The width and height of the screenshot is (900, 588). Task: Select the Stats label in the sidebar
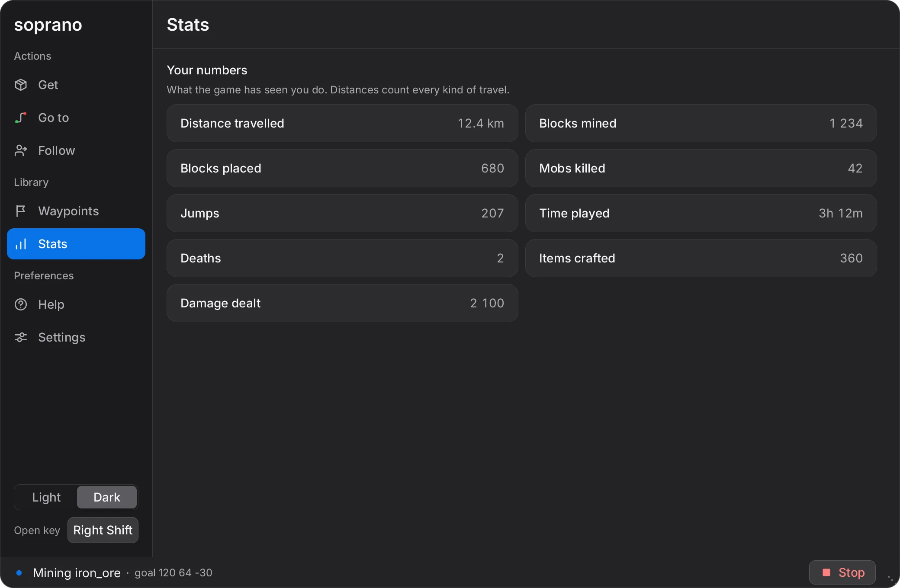point(53,244)
